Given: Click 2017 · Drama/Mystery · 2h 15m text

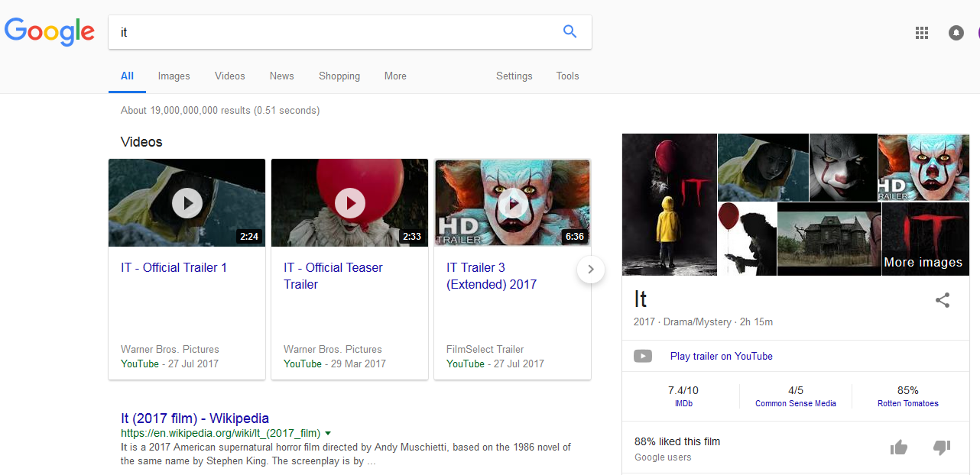Looking at the screenshot, I should point(703,322).
